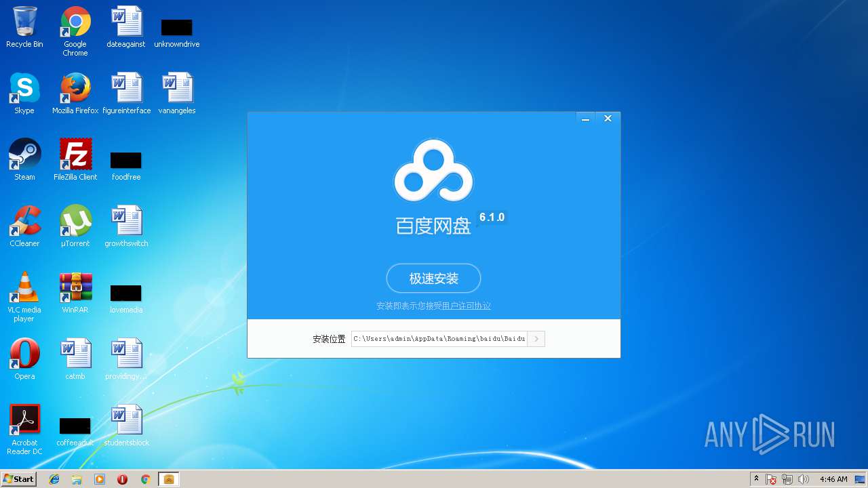Click the Baidu Netdisk cloud logo
The height and width of the screenshot is (488, 868).
pos(433,170)
